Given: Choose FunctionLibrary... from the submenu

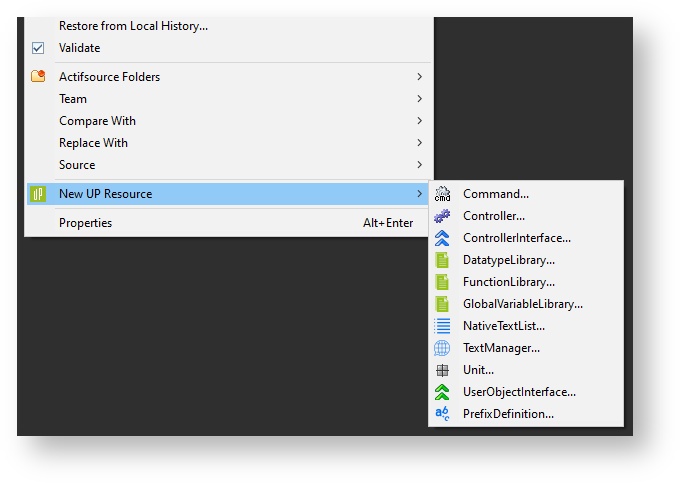Looking at the screenshot, I should (508, 282).
